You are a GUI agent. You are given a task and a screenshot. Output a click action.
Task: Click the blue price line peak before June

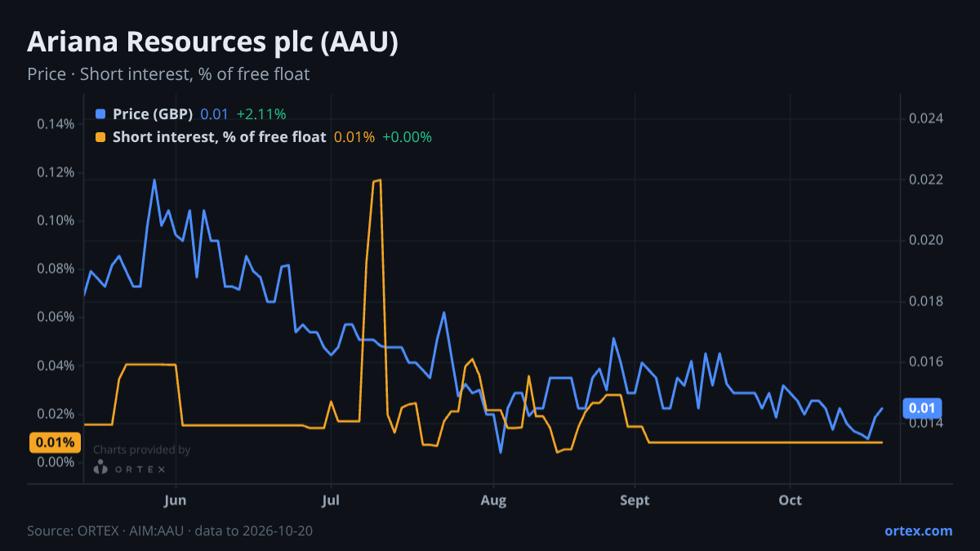pos(154,180)
